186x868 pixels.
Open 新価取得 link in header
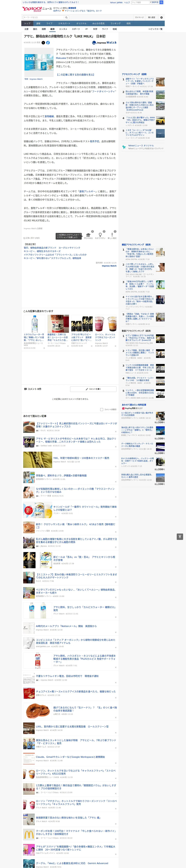72,8
